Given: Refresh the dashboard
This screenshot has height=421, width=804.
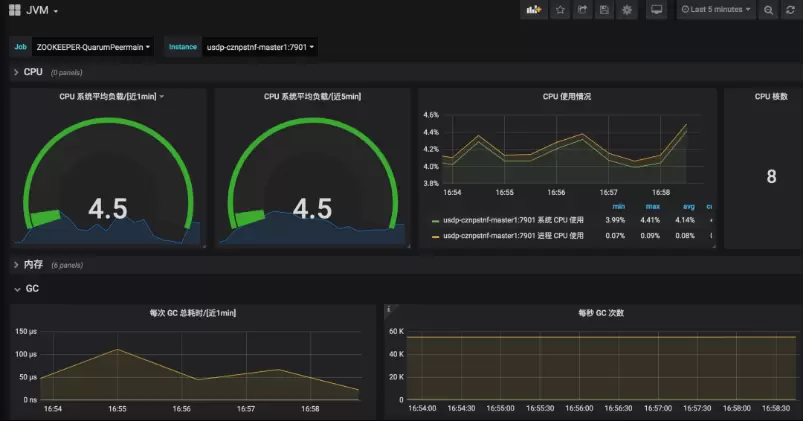Looking at the screenshot, I should [790, 10].
